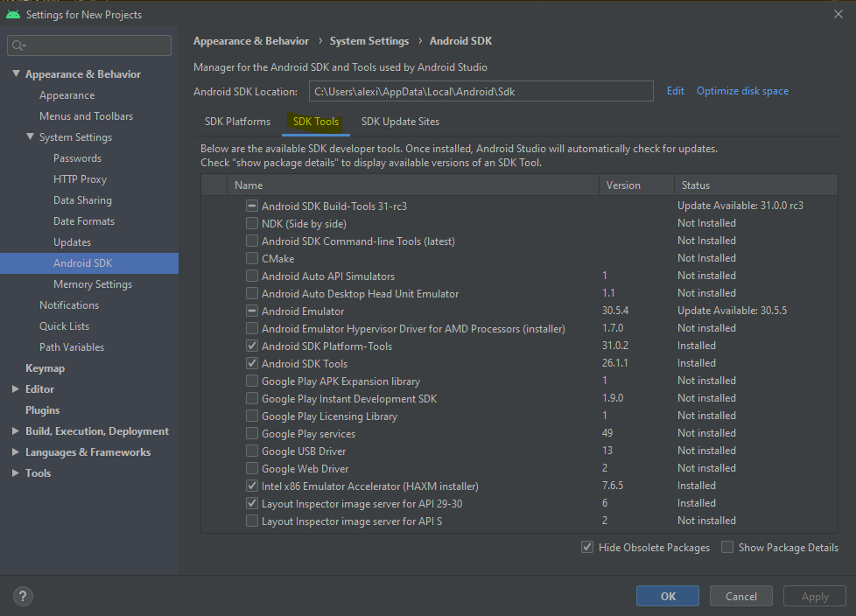This screenshot has width=856, height=616.
Task: Check Android Auto API Simulators checkbox
Action: (x=252, y=276)
